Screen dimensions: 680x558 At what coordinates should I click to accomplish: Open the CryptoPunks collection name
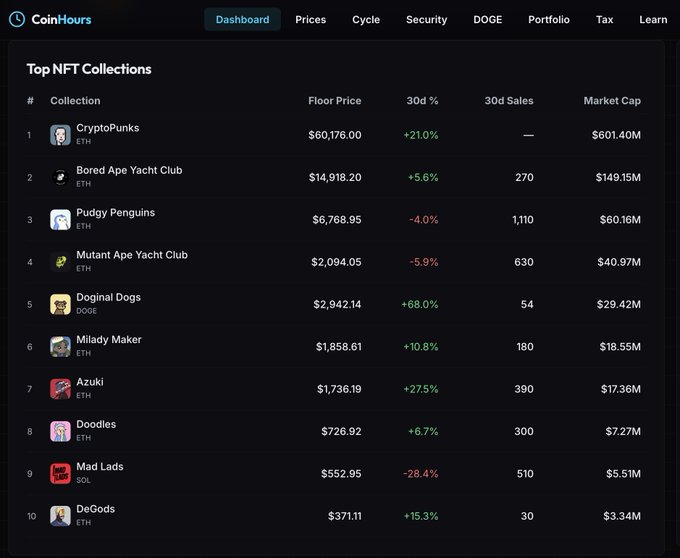(x=108, y=128)
